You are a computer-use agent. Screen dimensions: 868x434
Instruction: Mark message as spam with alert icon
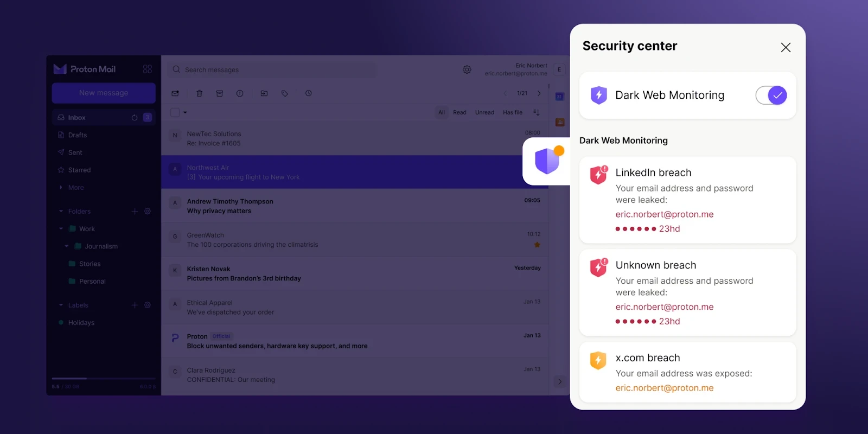click(x=240, y=93)
